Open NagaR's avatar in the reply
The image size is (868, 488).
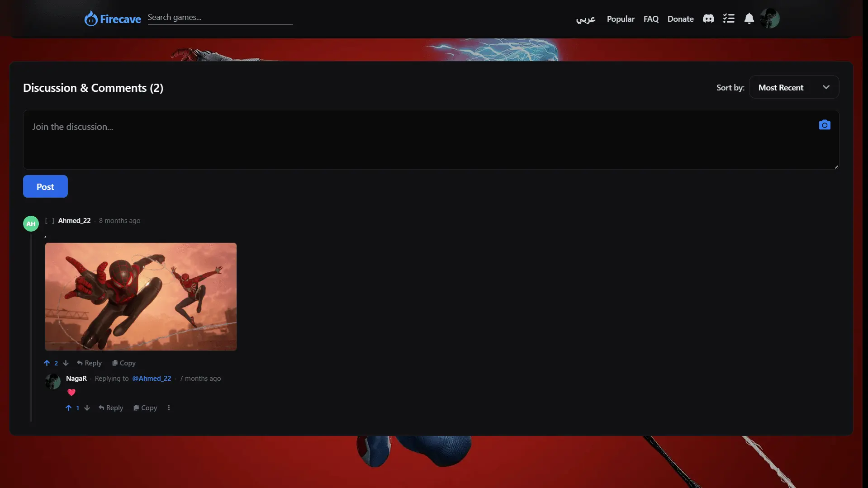tap(53, 381)
